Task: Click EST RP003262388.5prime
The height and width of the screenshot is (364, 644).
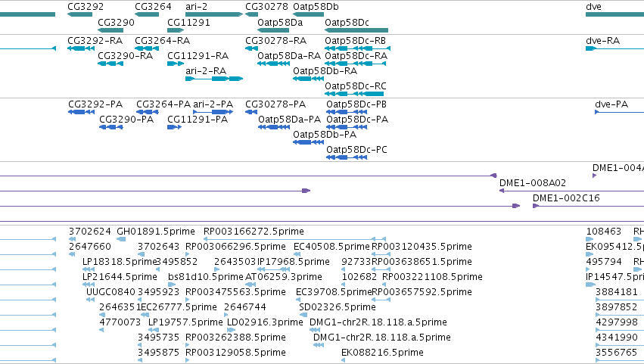Action: tap(188, 345)
